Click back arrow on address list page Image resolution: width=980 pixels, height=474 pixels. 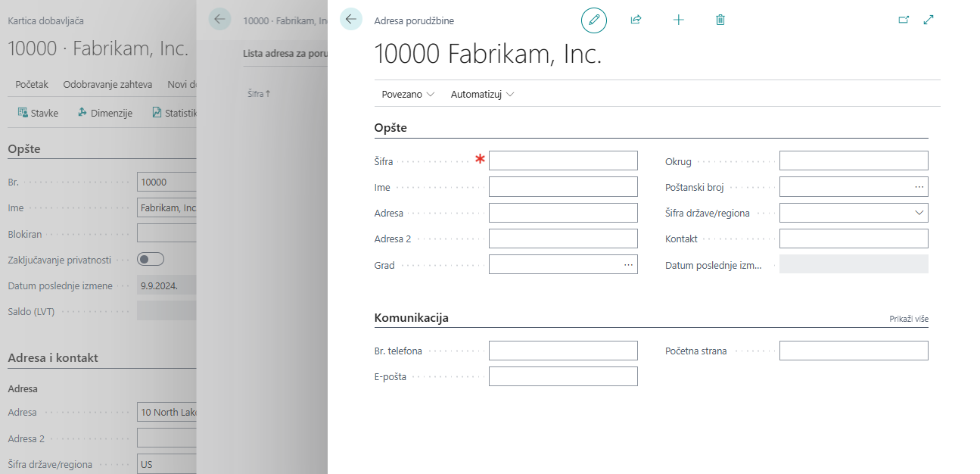point(219,20)
